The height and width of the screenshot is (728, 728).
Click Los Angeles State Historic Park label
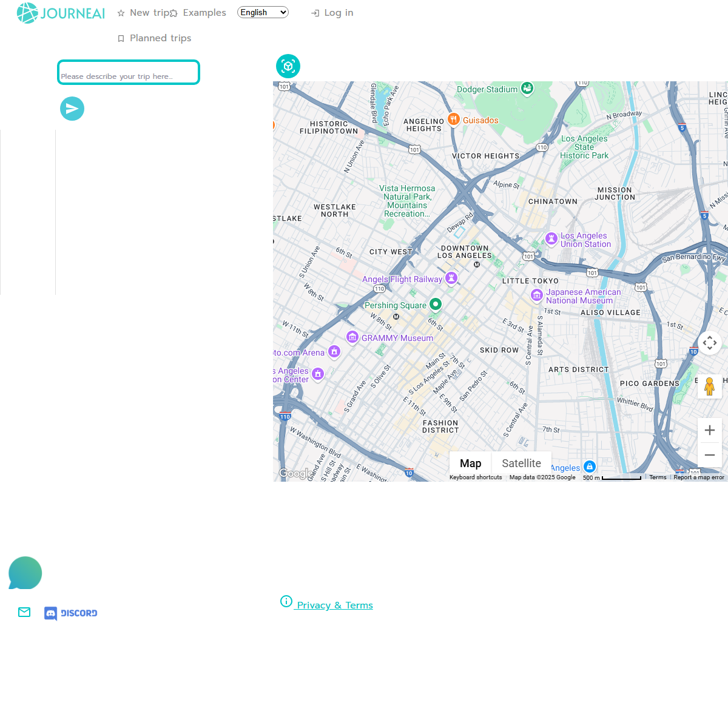[584, 147]
